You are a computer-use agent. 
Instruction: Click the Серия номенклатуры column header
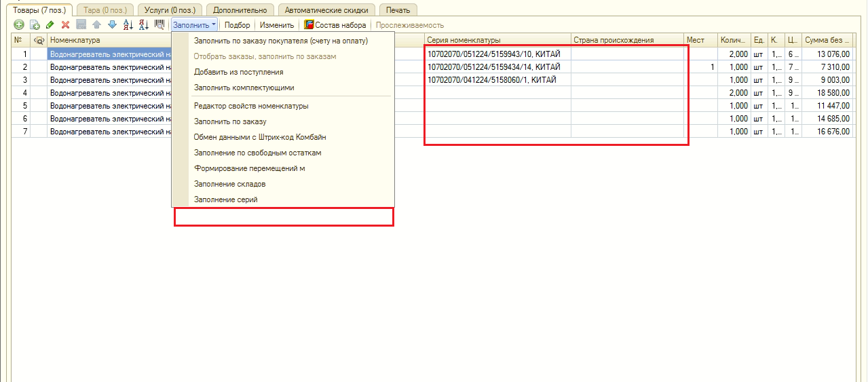(x=497, y=40)
